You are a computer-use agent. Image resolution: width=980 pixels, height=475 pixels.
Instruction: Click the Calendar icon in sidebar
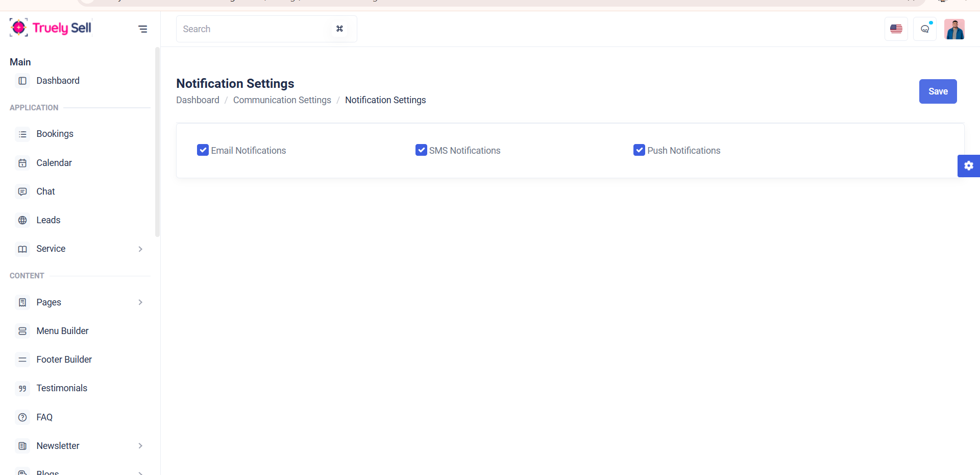coord(22,163)
